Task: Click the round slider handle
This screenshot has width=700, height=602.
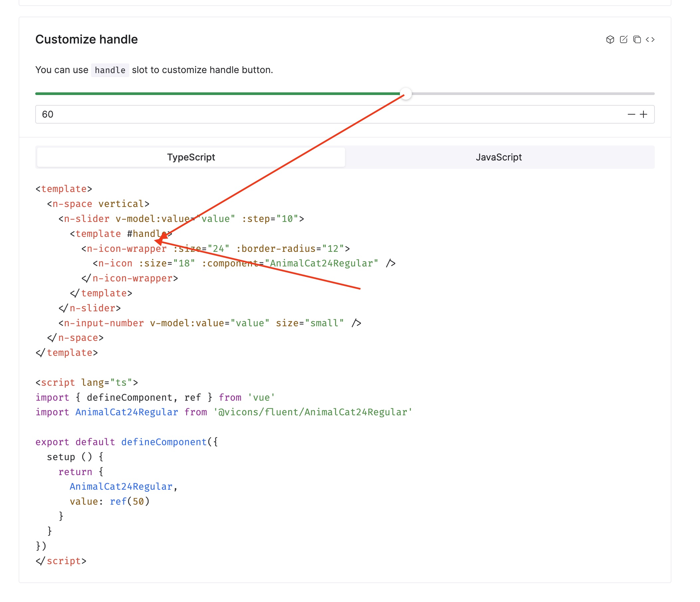Action: [x=407, y=94]
